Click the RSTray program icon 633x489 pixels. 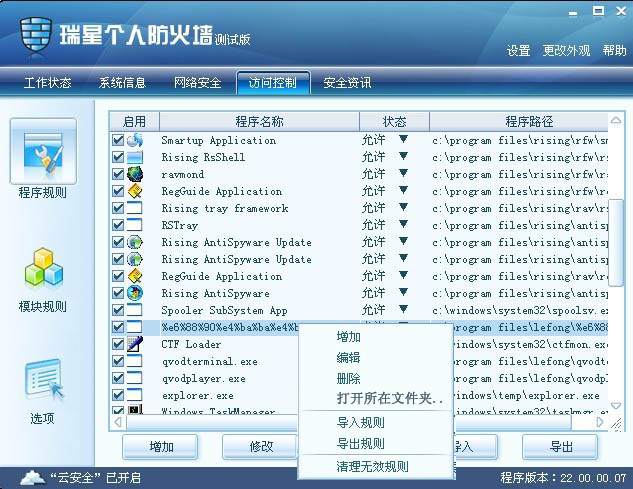point(134,225)
